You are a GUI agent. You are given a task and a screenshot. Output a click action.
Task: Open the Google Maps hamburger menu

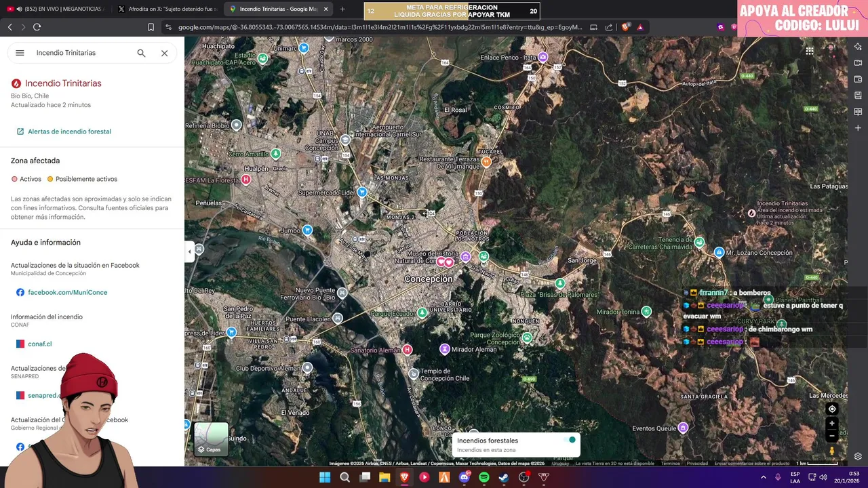(x=20, y=53)
